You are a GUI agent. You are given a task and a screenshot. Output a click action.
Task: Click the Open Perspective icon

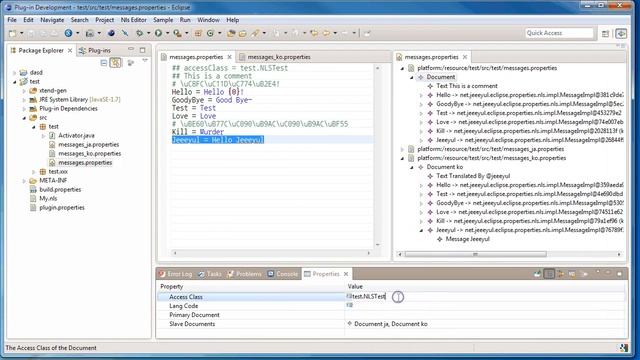tap(605, 33)
